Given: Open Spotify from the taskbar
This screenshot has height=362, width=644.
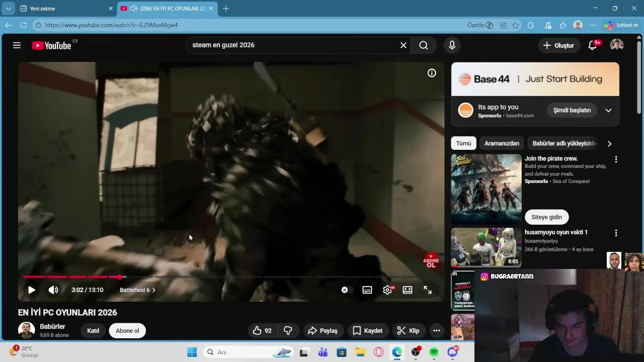Looking at the screenshot, I should coord(434,352).
